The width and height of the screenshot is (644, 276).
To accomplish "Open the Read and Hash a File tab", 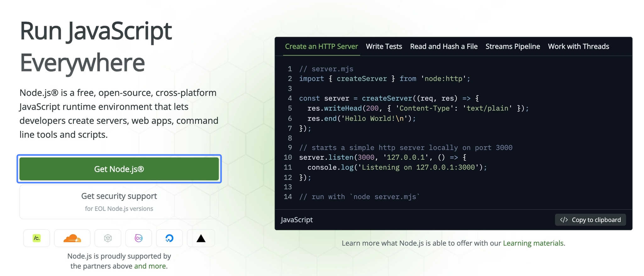I will click(x=444, y=47).
